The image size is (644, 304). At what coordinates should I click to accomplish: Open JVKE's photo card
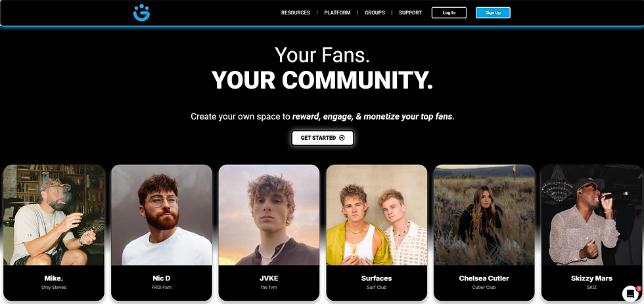coord(269,233)
